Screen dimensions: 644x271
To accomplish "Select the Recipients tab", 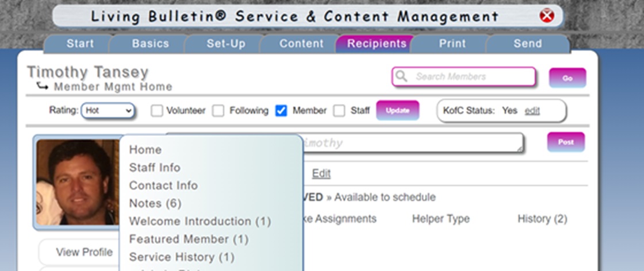I will (x=377, y=44).
